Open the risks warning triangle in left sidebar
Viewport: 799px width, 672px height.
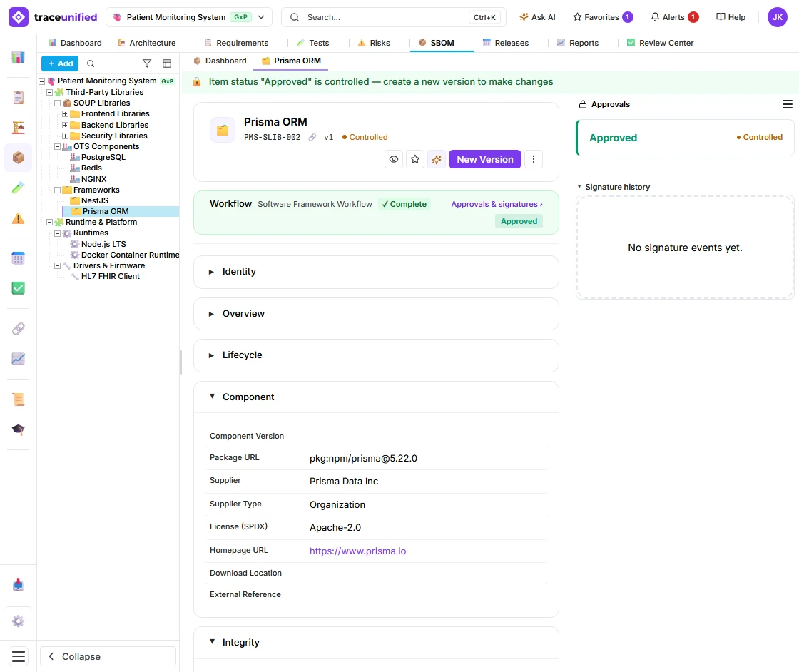tap(19, 218)
